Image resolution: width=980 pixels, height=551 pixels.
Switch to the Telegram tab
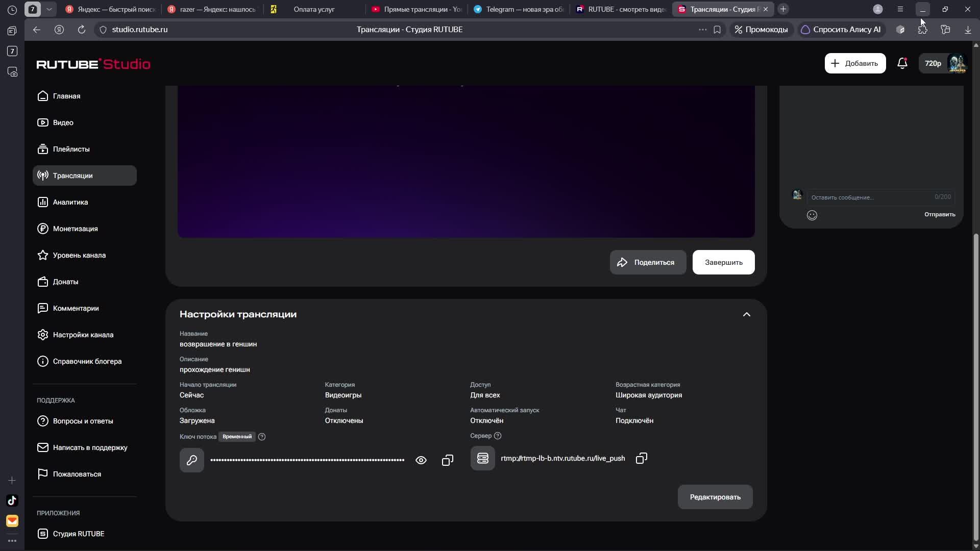pyautogui.click(x=519, y=9)
